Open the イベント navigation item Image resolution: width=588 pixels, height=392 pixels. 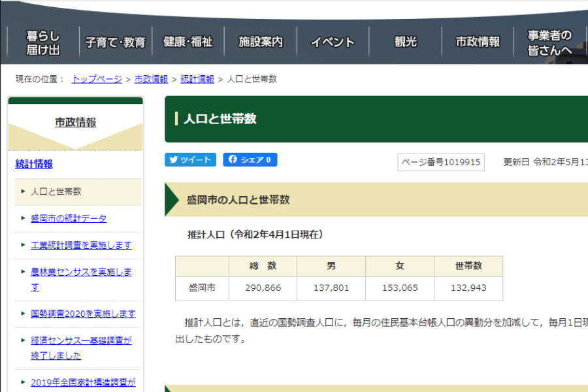pyautogui.click(x=333, y=42)
